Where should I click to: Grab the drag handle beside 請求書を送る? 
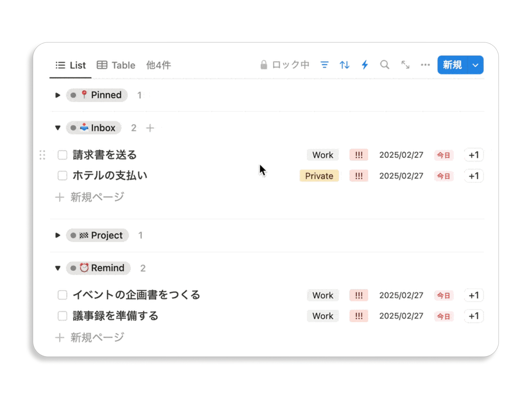tap(42, 155)
